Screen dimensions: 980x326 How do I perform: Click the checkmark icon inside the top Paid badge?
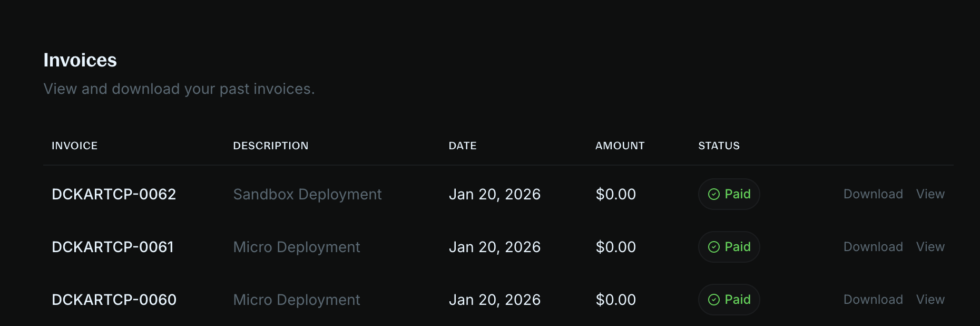click(714, 194)
